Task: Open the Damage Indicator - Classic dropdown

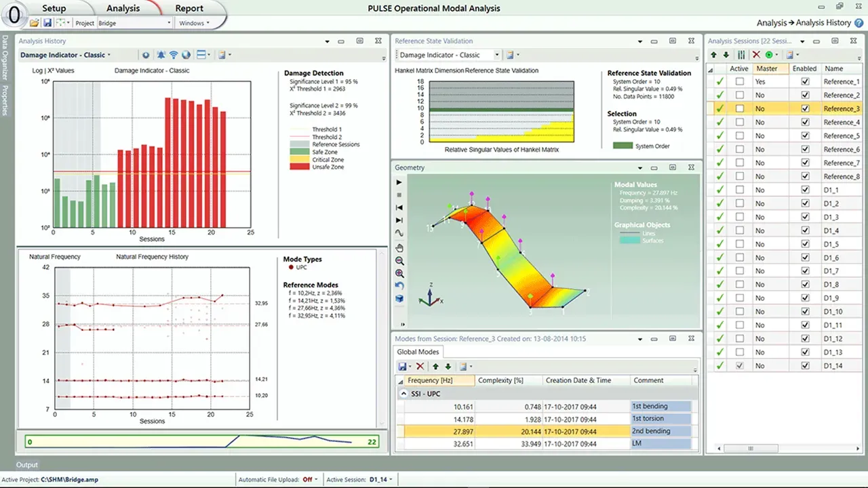Action: tap(64, 55)
